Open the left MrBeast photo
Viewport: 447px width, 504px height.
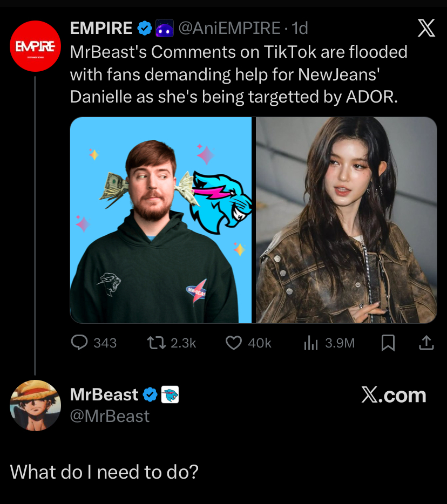click(161, 220)
